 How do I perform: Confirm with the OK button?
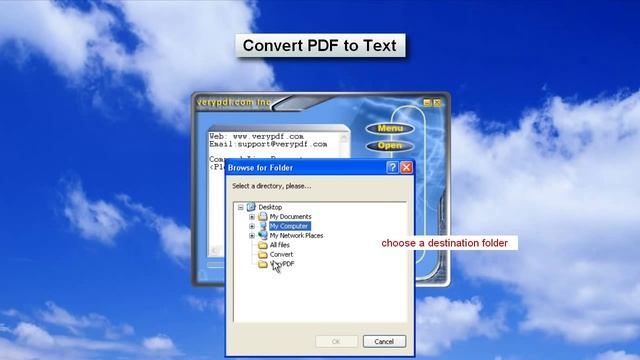click(x=336, y=341)
